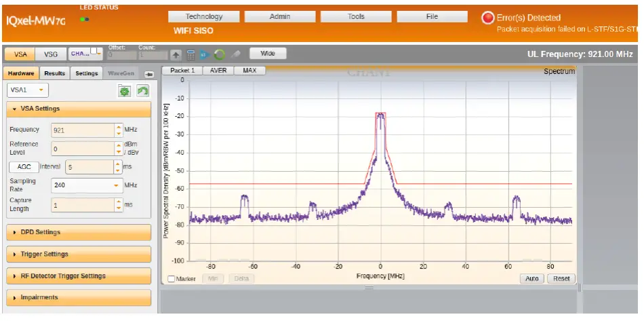This screenshot has width=644, height=321.
Task: Click the Capture Length spinner arrows
Action: point(119,205)
